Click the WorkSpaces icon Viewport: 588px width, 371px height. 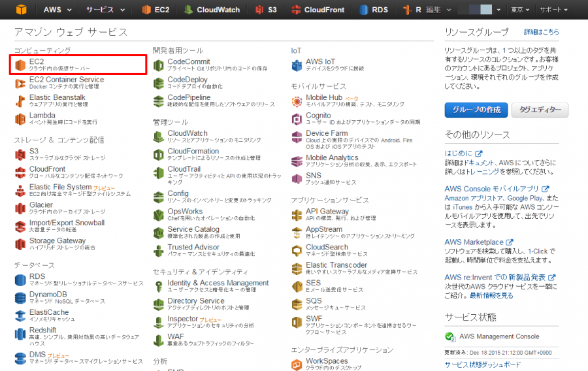297,364
